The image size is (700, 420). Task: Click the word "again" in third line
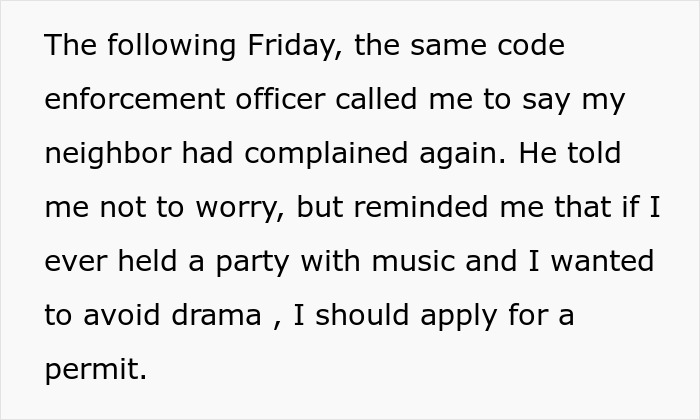[x=462, y=154]
